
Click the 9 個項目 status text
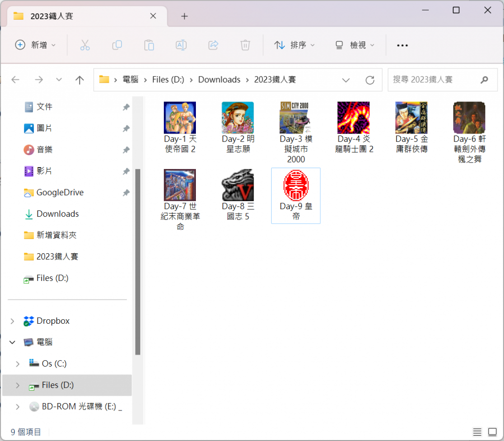coord(26,432)
